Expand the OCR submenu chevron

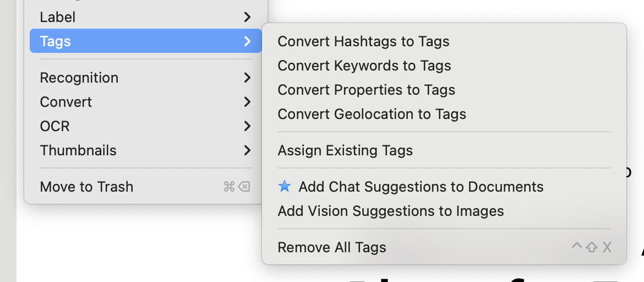point(247,126)
